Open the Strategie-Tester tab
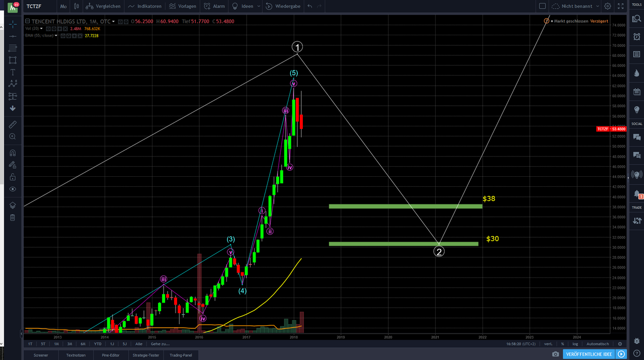The image size is (644, 360). tap(146, 355)
